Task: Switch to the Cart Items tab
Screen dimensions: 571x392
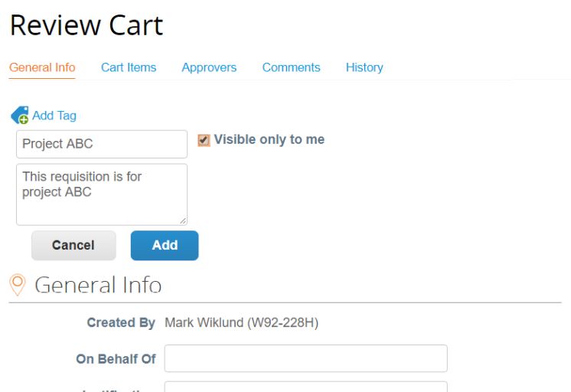Action: [x=129, y=67]
